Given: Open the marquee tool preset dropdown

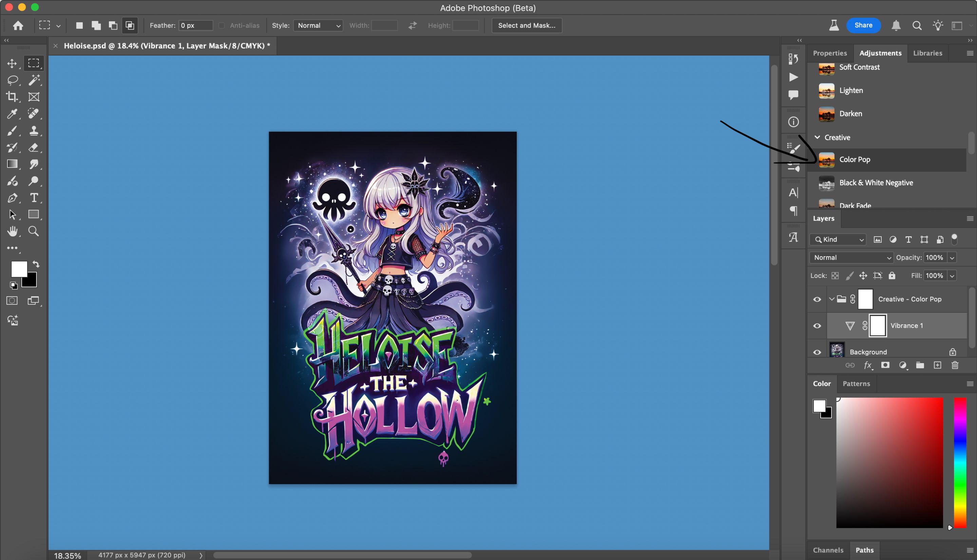Looking at the screenshot, I should [x=58, y=26].
